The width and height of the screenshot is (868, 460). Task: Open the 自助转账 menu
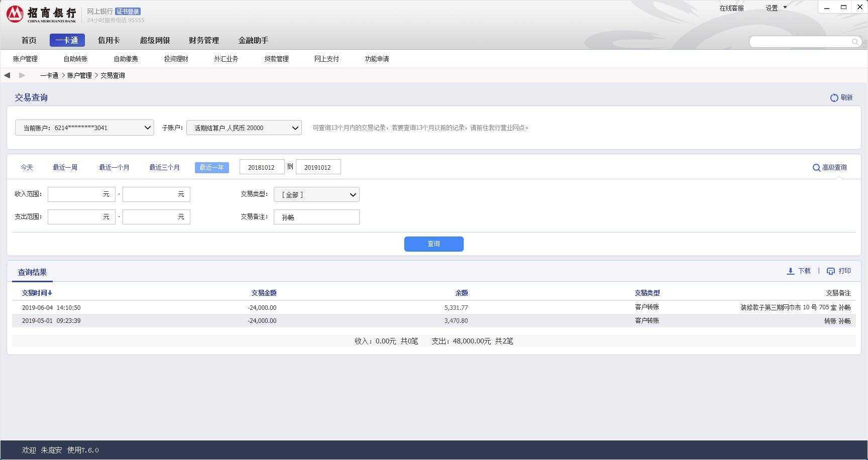coord(75,59)
